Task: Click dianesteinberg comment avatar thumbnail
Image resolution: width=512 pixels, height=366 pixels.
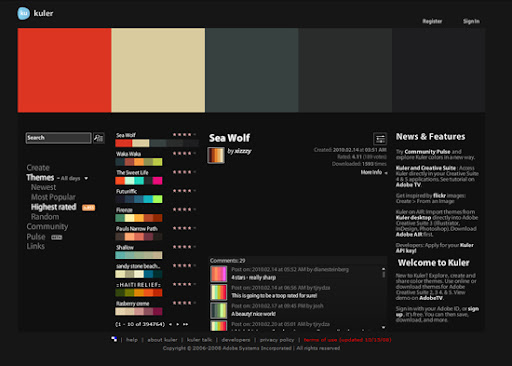Action: (x=219, y=274)
